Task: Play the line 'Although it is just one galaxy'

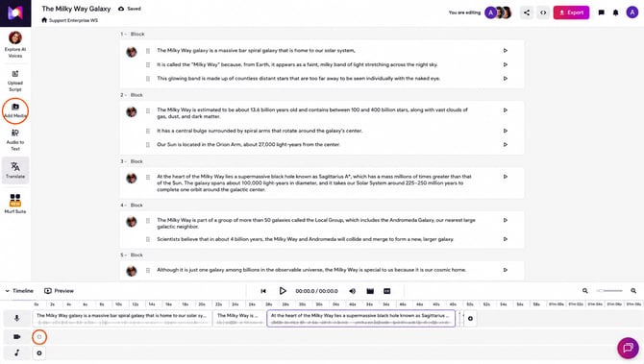Action: tap(506, 270)
